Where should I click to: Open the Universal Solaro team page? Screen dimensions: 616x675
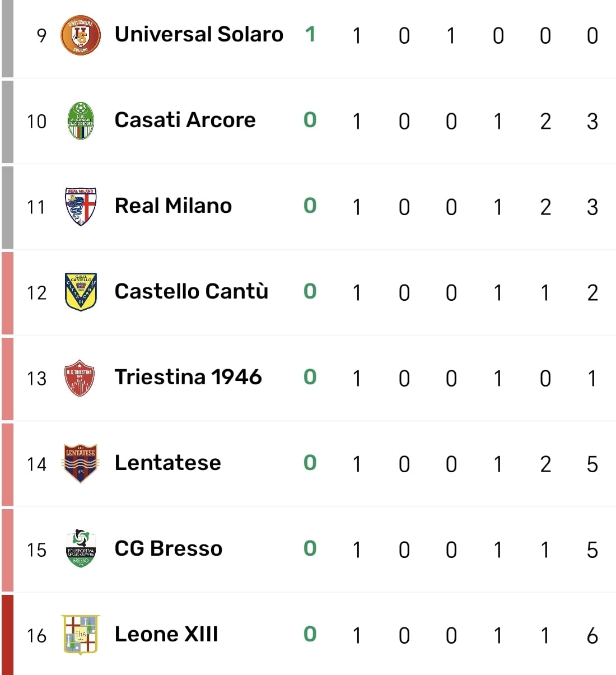(x=199, y=35)
